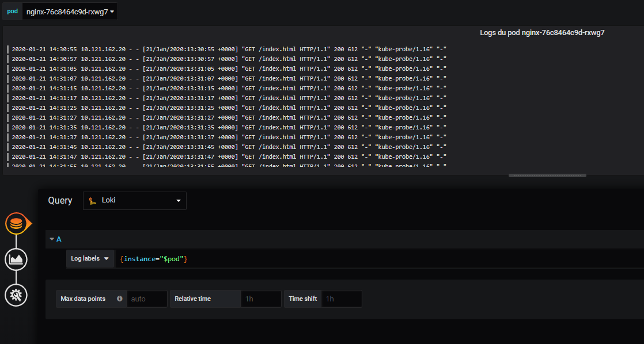The width and height of the screenshot is (644, 344).
Task: Click log line at 14:31:37
Action: pos(229,137)
